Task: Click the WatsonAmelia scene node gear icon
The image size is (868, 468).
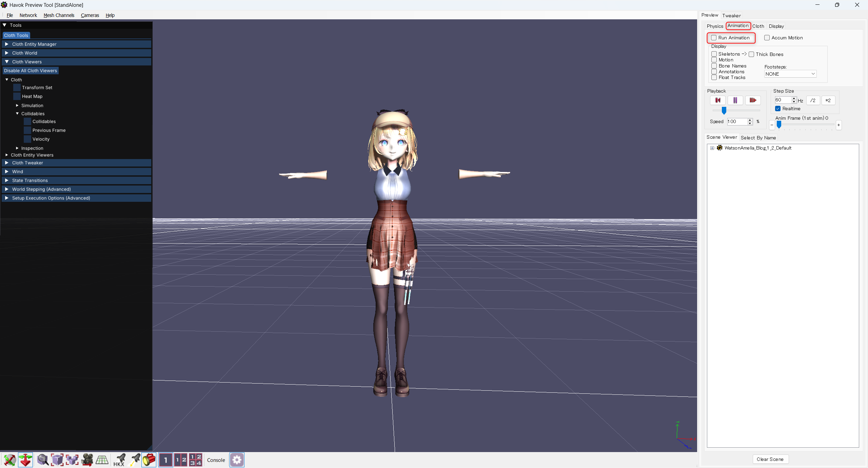Action: coord(719,148)
